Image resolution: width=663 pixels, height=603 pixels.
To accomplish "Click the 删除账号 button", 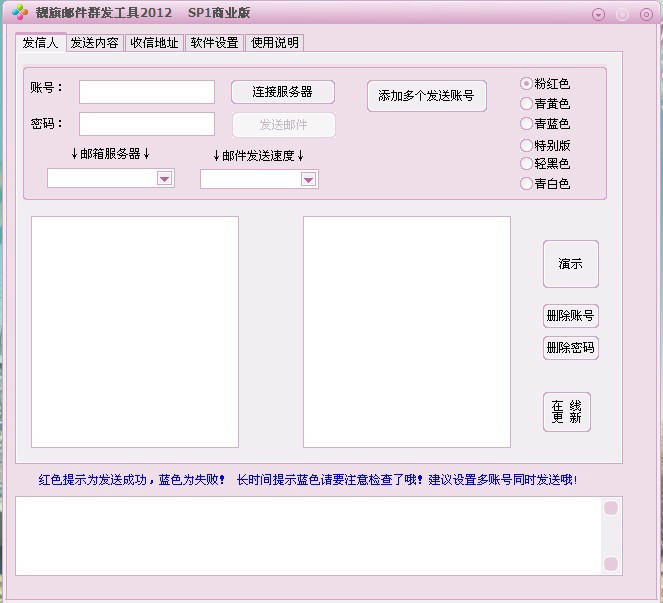I will 571,316.
